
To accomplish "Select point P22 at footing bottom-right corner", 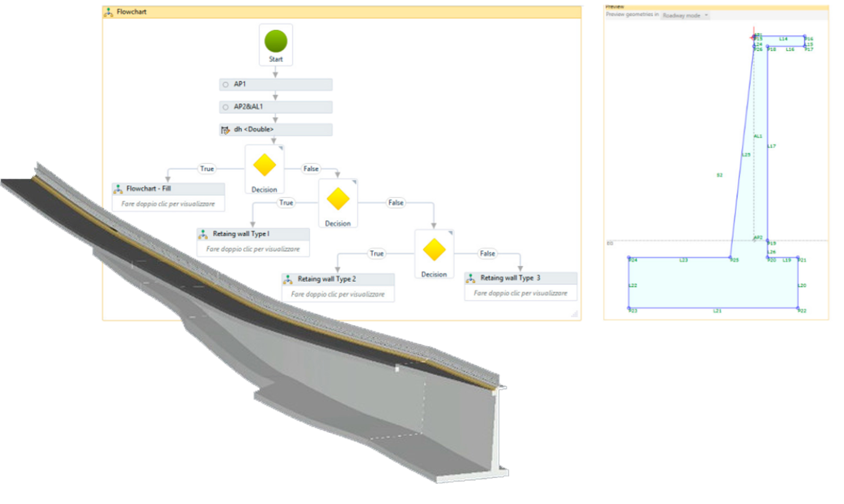I will tap(798, 308).
